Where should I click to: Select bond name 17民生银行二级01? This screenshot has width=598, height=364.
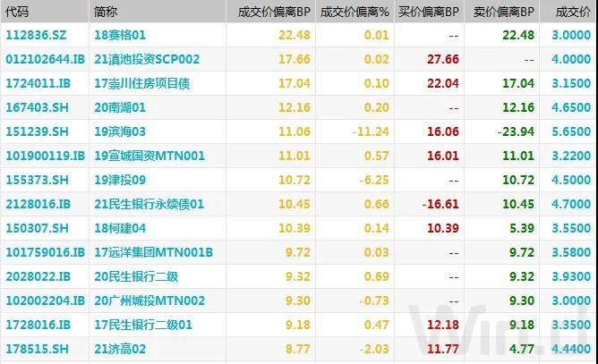click(x=143, y=325)
